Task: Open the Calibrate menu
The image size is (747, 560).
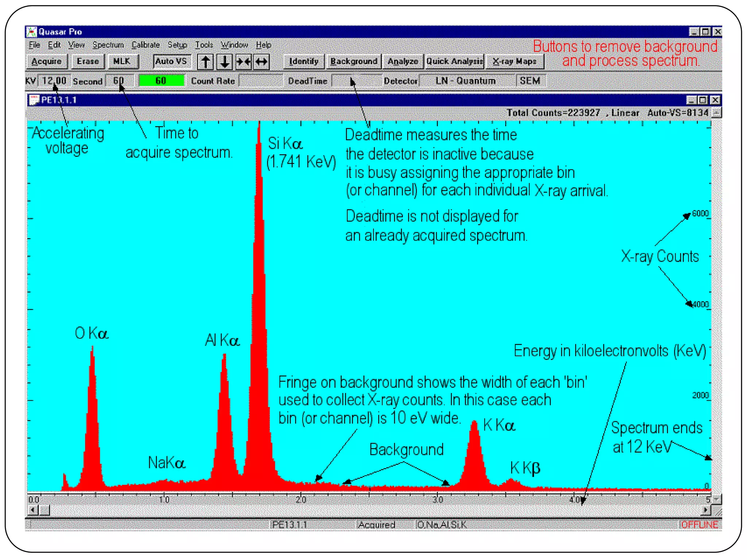Action: point(146,45)
